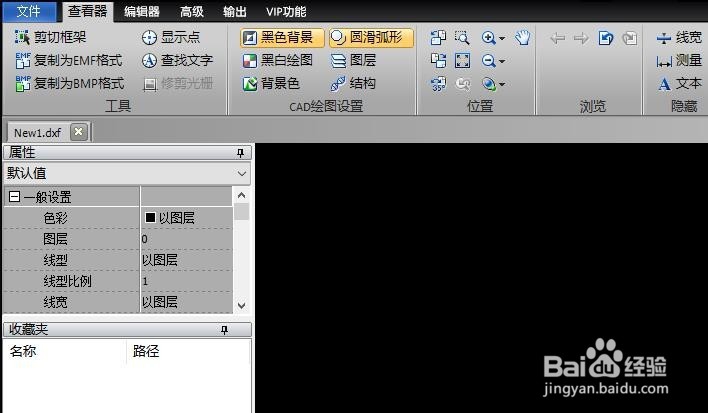The height and width of the screenshot is (413, 708).
Task: Open the view globe dropdown arrow
Action: 502,84
